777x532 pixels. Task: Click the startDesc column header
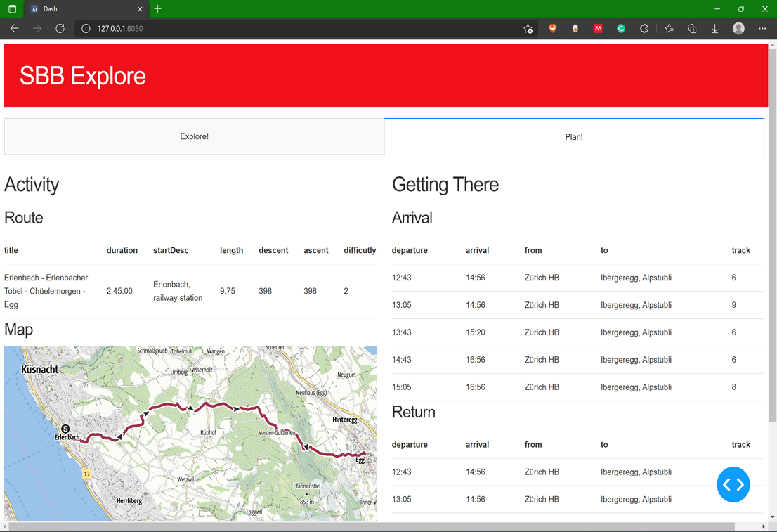171,250
